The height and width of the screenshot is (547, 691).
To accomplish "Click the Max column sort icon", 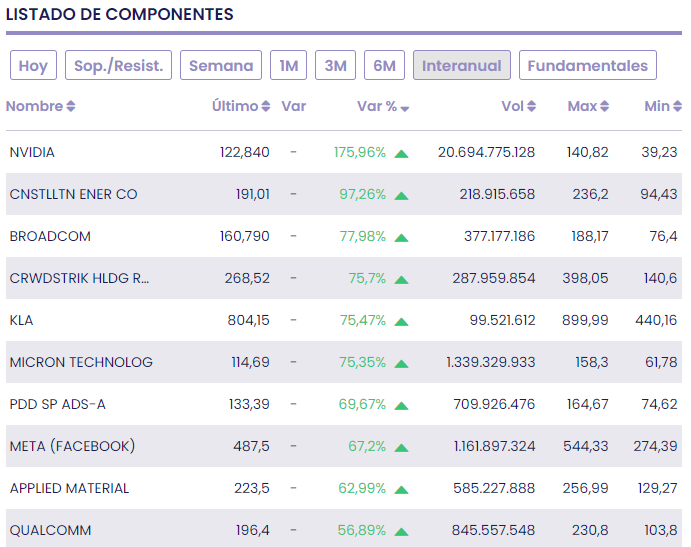I will 606,107.
